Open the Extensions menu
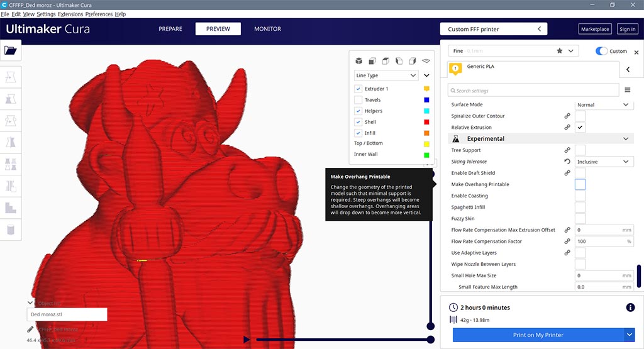644x349 pixels. [70, 14]
